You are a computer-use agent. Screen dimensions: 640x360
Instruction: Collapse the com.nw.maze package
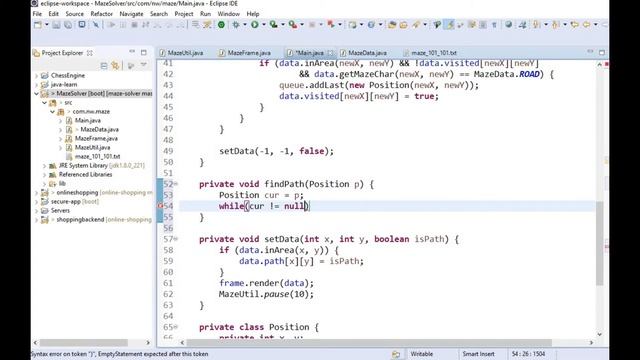pos(53,111)
